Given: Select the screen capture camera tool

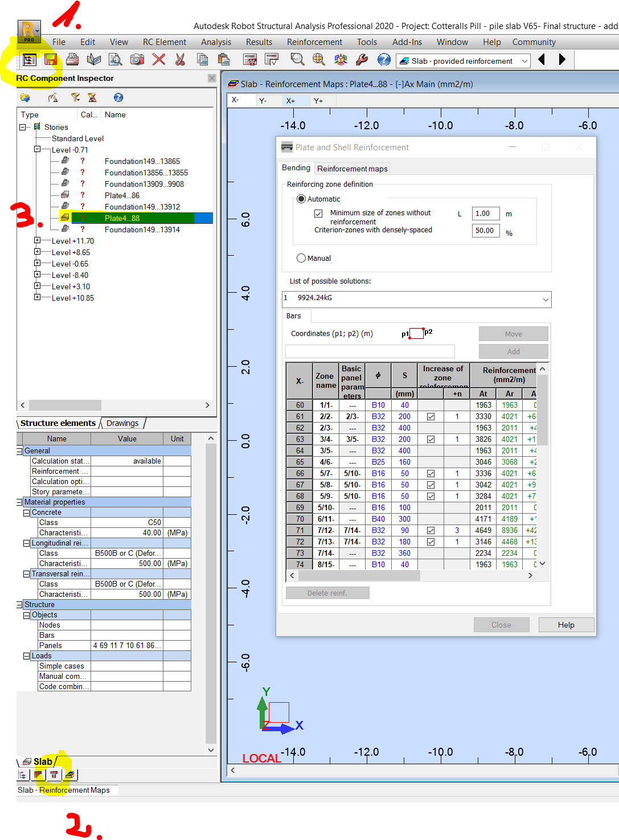Looking at the screenshot, I should (x=137, y=59).
